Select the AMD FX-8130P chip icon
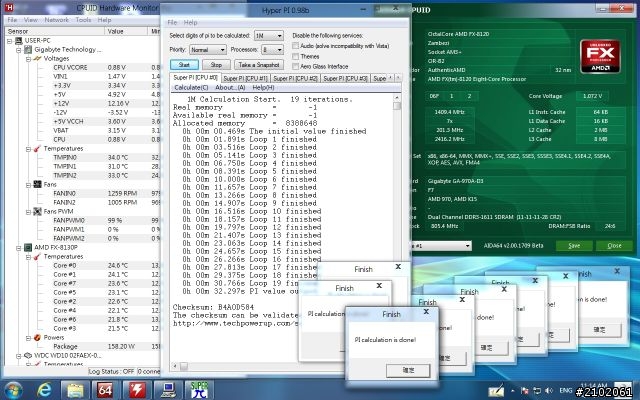Viewport: 640px width, 400px height. click(x=28, y=247)
